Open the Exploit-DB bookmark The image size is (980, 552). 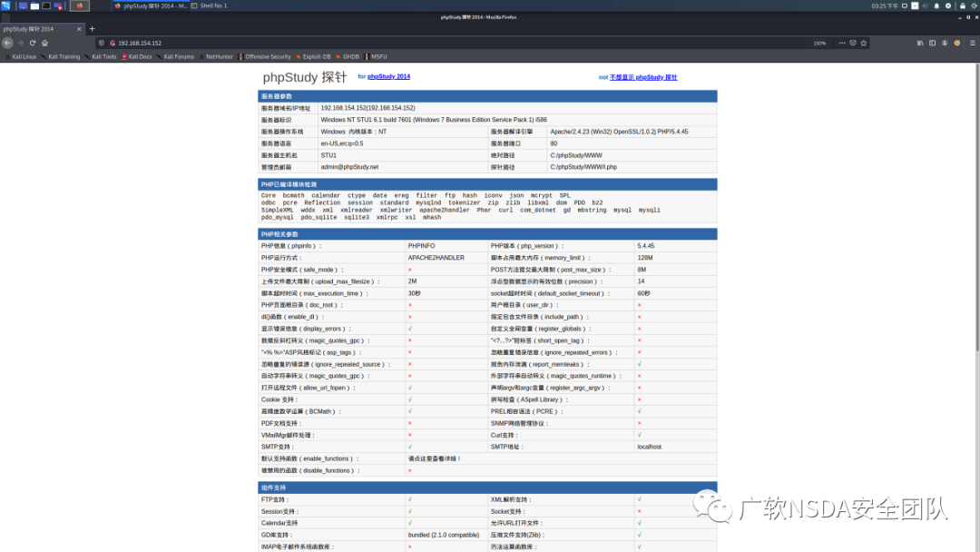click(313, 57)
